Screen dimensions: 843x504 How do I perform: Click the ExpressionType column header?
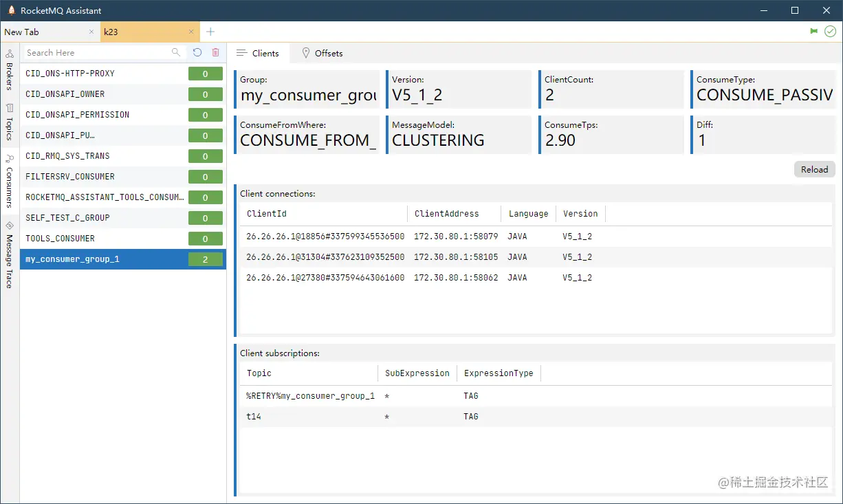click(x=499, y=373)
